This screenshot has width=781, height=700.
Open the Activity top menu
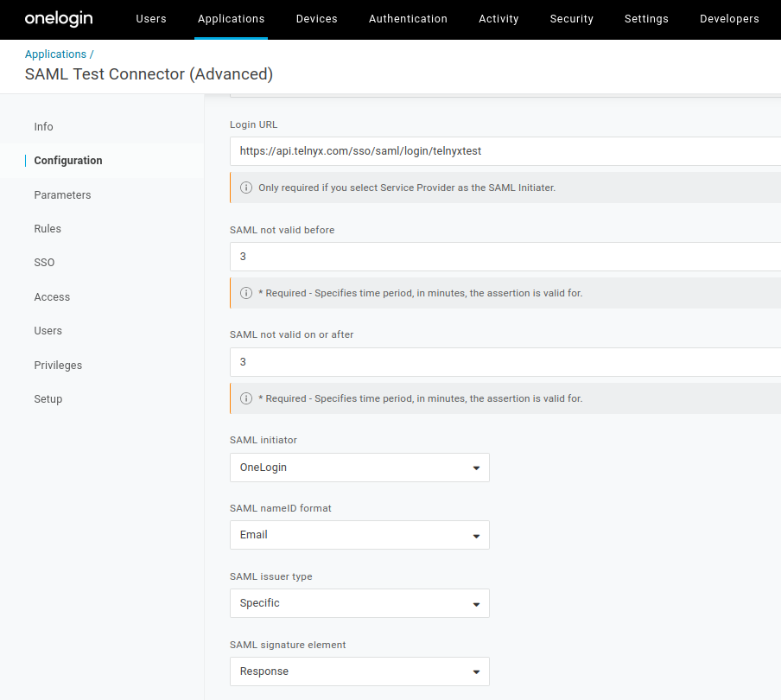[498, 19]
